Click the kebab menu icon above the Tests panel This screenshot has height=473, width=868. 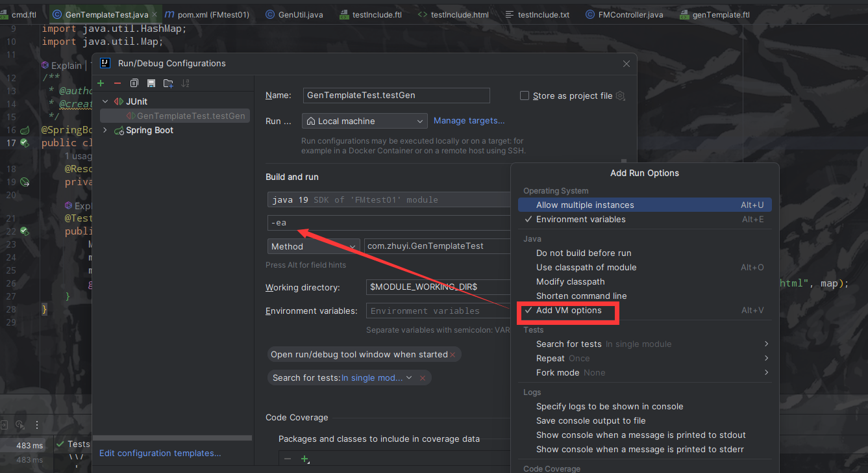(37, 424)
